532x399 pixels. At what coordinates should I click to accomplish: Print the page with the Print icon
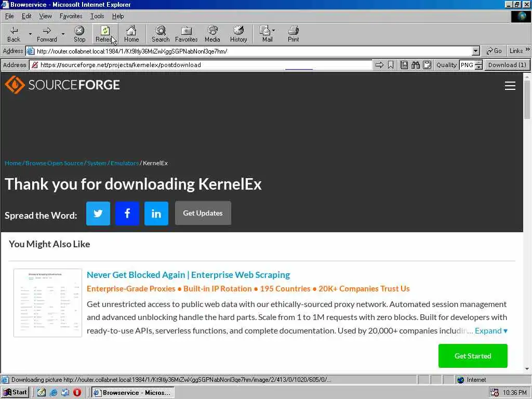[x=293, y=34]
